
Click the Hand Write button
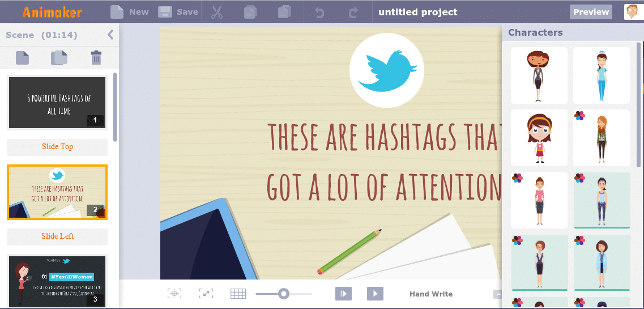[x=431, y=294]
